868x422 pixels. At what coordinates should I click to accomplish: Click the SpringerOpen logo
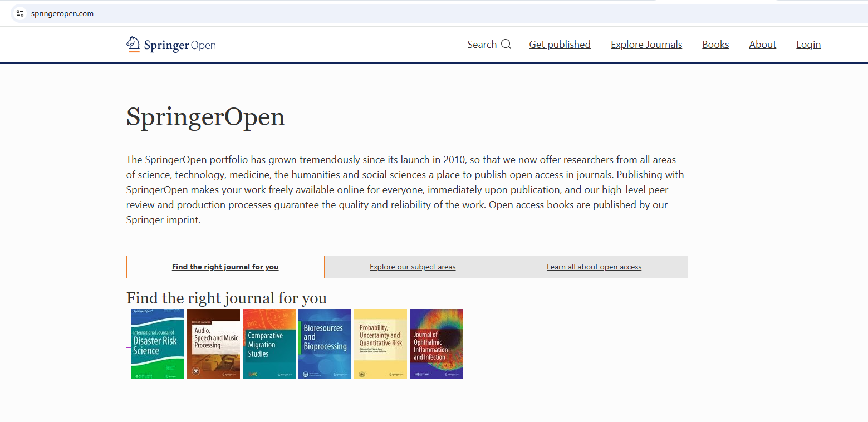171,44
